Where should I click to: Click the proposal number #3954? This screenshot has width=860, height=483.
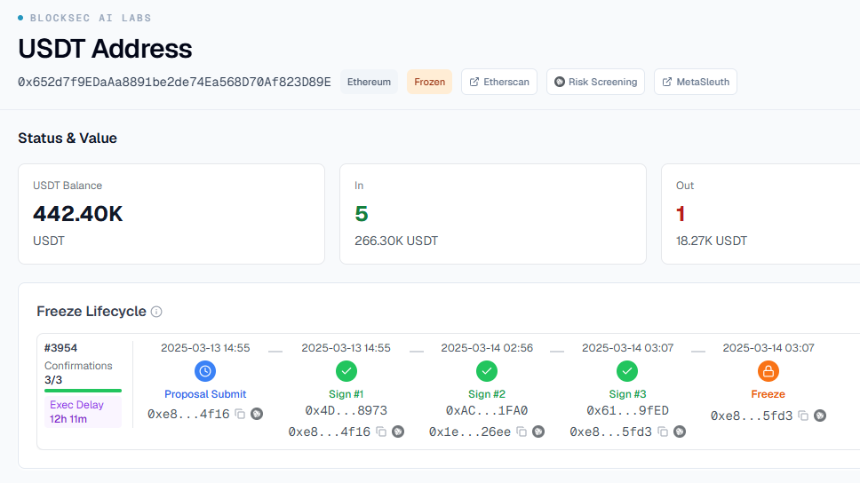[x=61, y=348]
